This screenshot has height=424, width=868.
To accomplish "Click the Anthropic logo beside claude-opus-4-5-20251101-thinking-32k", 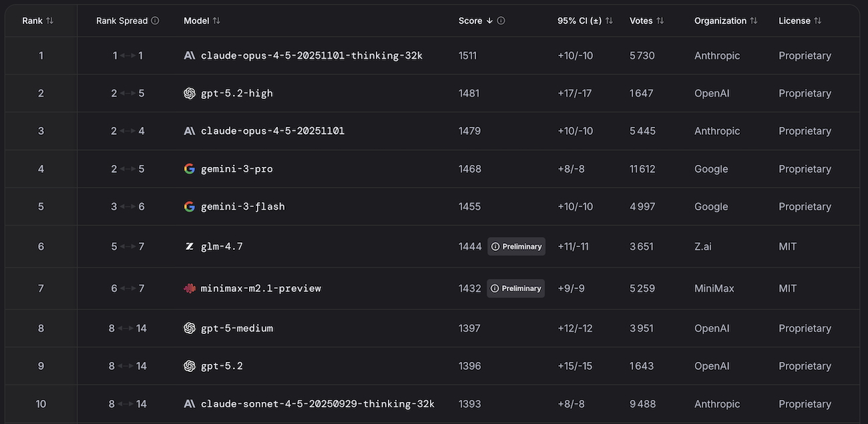I will (x=190, y=55).
